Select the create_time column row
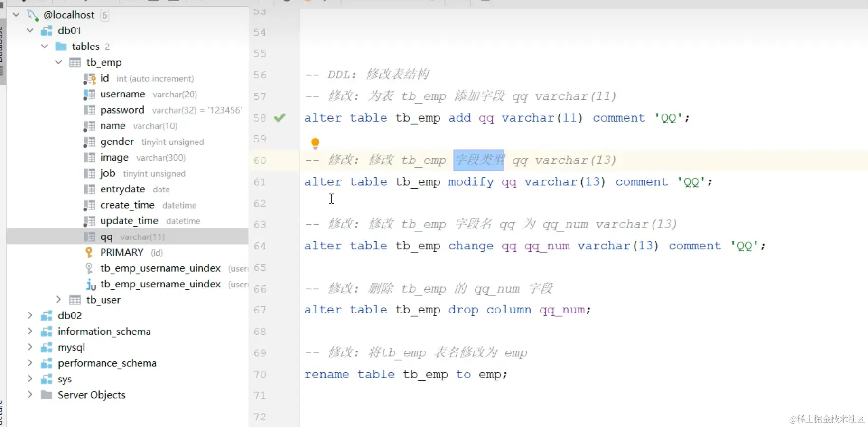Image resolution: width=868 pixels, height=427 pixels. (x=127, y=205)
